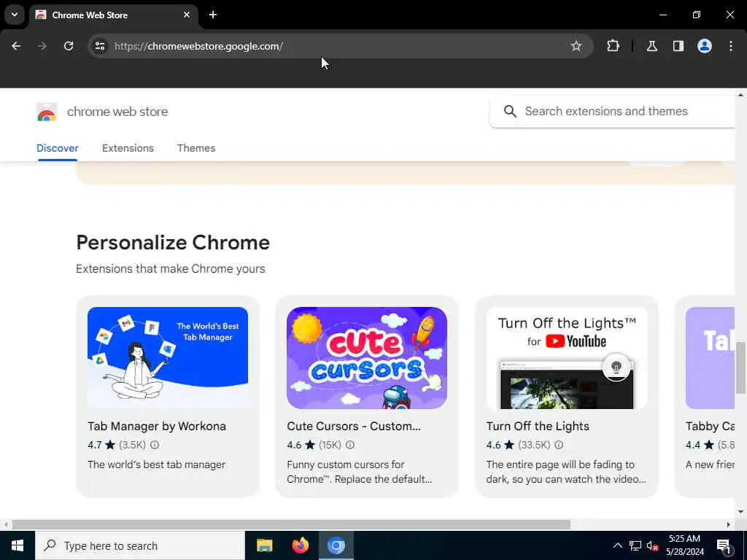Open the Extensions puzzle icon
Image resolution: width=747 pixels, height=560 pixels.
613,46
